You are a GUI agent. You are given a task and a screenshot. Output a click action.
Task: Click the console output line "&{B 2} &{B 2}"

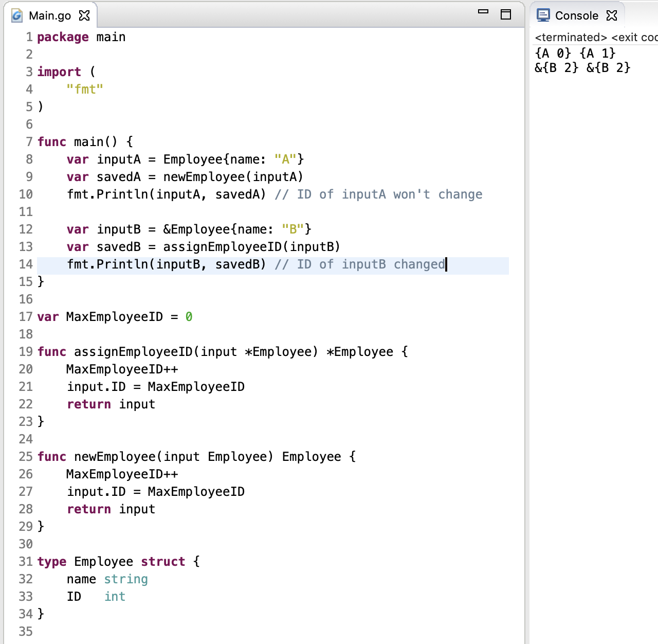[x=582, y=68]
